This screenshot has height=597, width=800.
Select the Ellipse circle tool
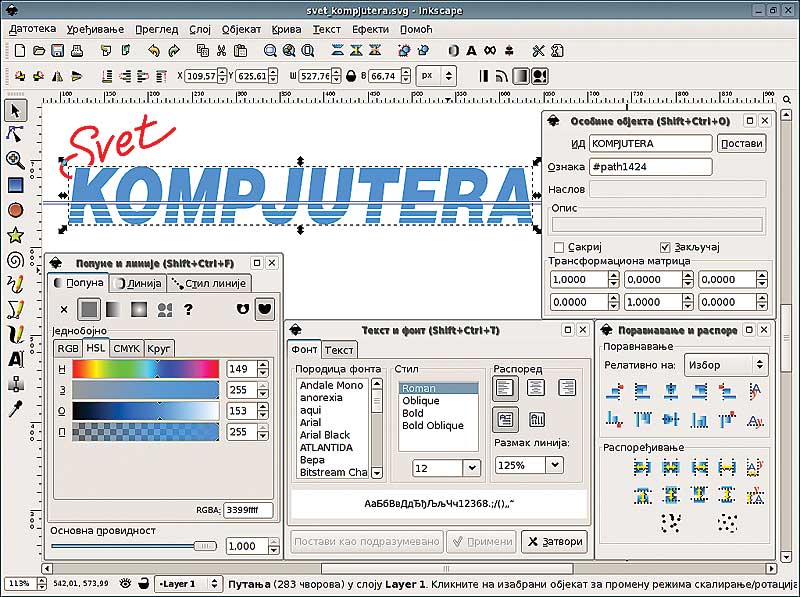(x=15, y=210)
